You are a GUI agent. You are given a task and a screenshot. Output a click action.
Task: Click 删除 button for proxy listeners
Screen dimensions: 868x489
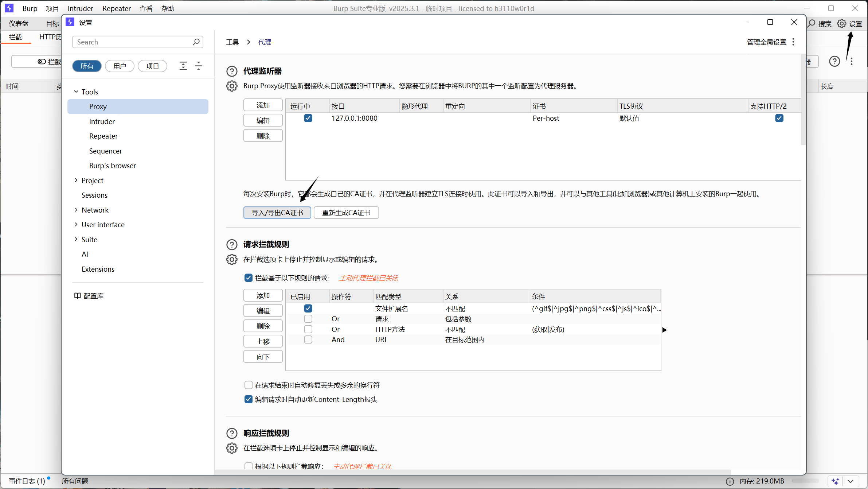pos(263,136)
